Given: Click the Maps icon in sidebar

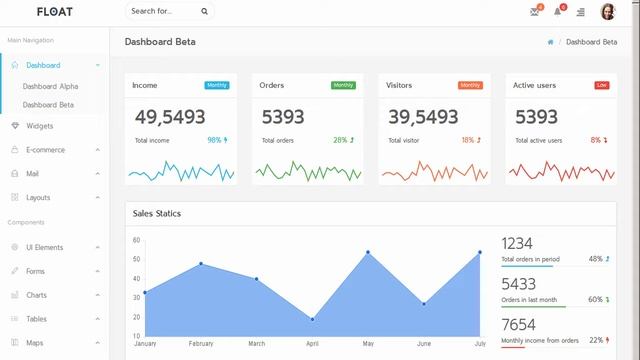Looking at the screenshot, I should (x=15, y=342).
